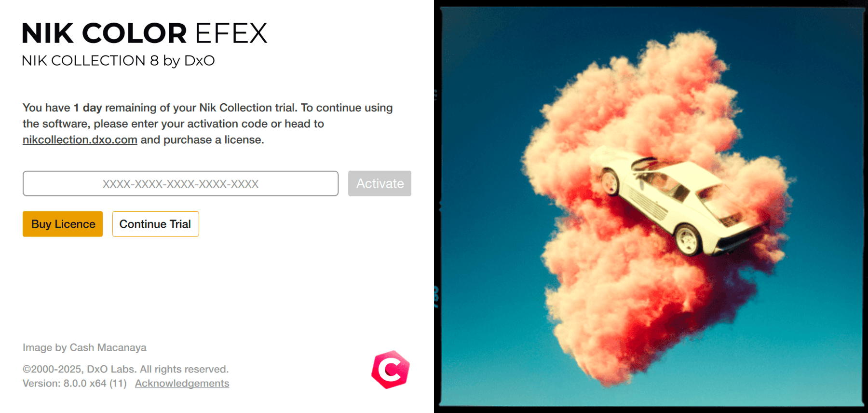Click the pink Color Efex hexagon logo
Viewport: 868px width, 413px height.
(x=391, y=370)
